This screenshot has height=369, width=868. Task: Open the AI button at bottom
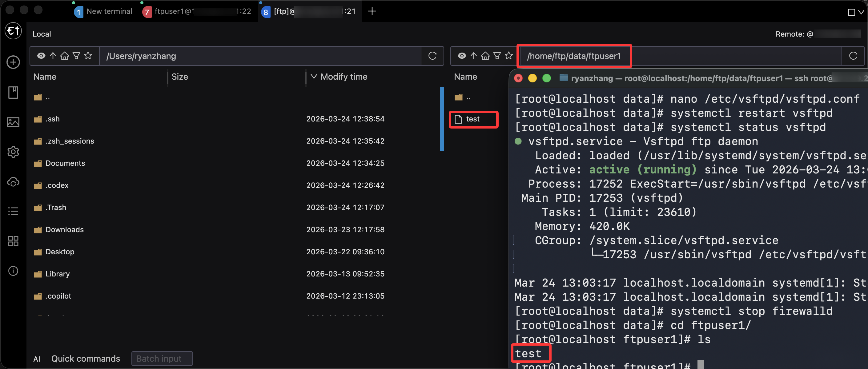(37, 359)
